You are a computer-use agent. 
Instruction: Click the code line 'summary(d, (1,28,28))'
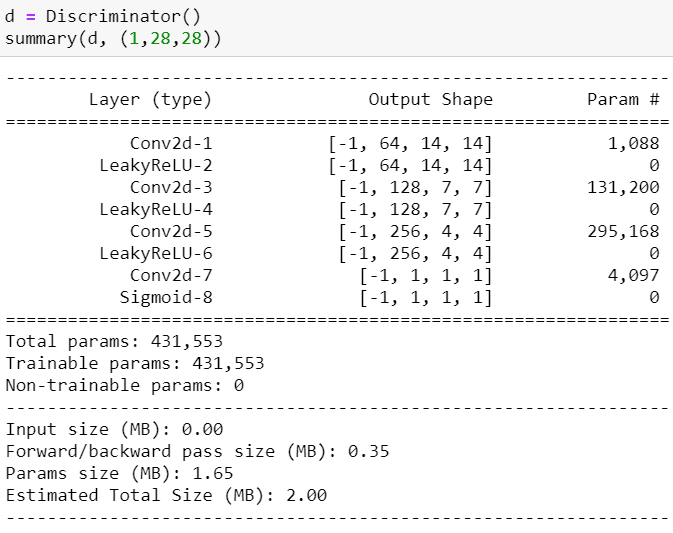point(113,39)
